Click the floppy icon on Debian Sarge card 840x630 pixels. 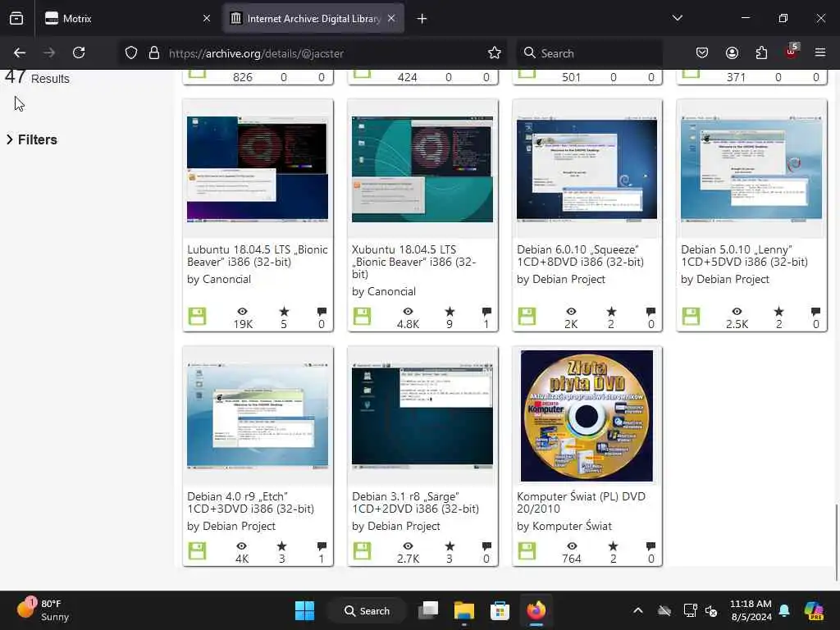(x=362, y=550)
